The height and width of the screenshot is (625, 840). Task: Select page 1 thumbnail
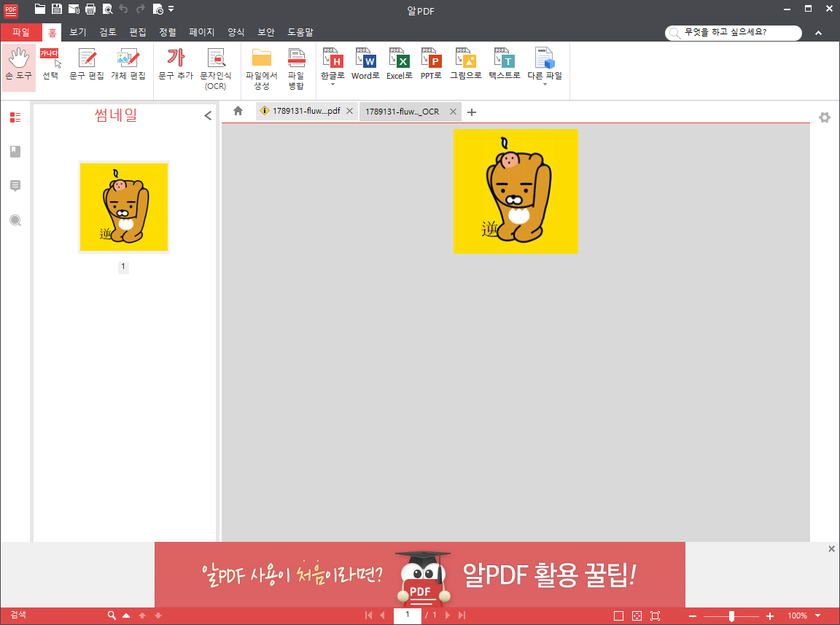[x=124, y=207]
